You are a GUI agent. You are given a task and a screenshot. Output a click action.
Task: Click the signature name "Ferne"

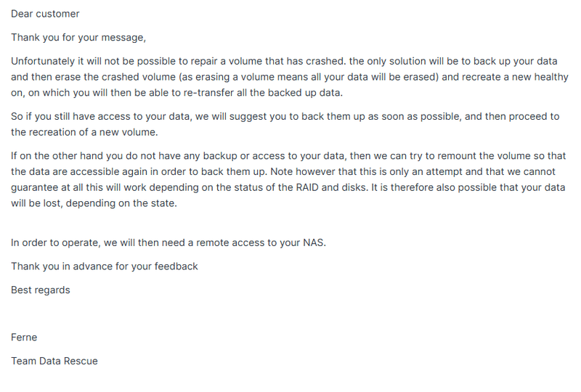pos(24,337)
